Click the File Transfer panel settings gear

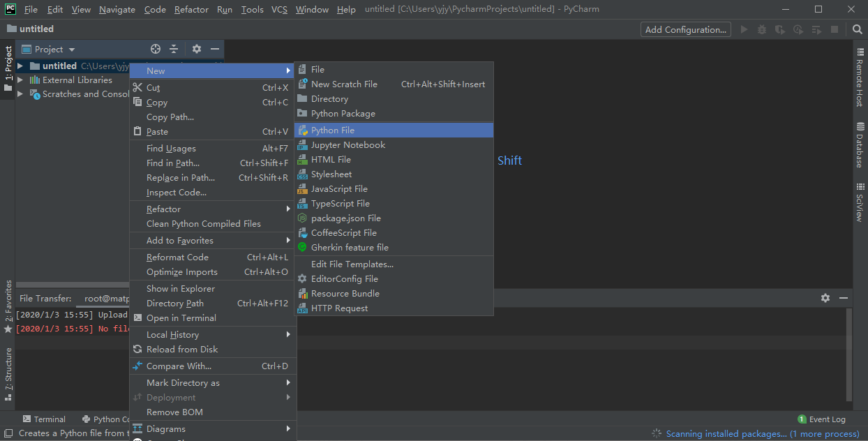[x=825, y=298]
